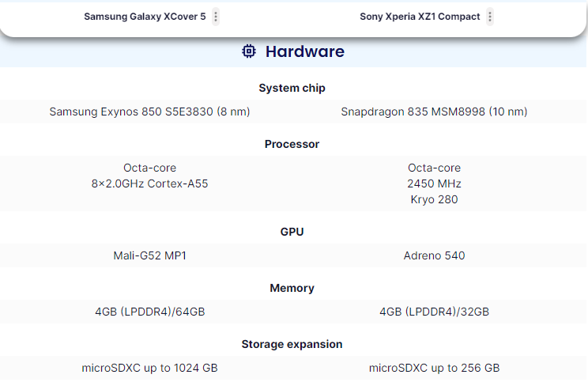This screenshot has height=382, width=588.
Task: Click the Processor row label
Action: pos(292,144)
